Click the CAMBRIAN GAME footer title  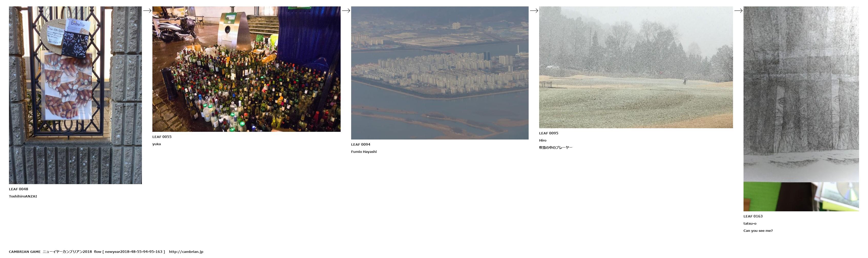[x=25, y=252]
